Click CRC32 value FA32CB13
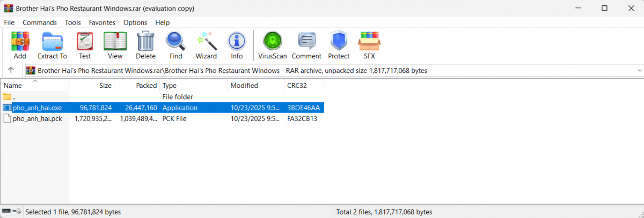 [302, 119]
